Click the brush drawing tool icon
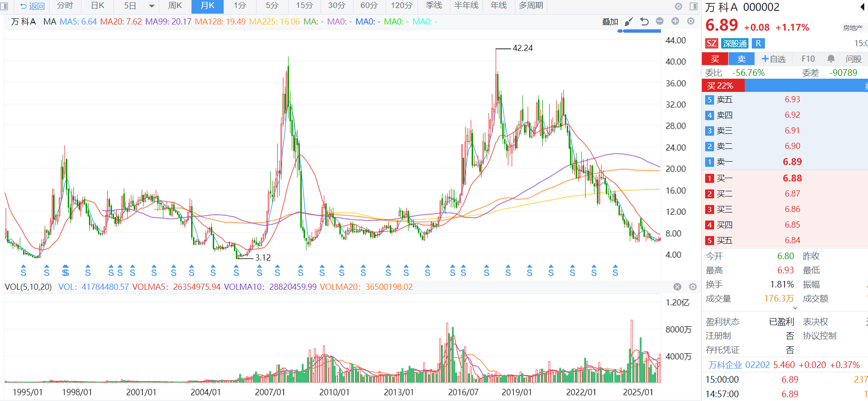 (629, 22)
